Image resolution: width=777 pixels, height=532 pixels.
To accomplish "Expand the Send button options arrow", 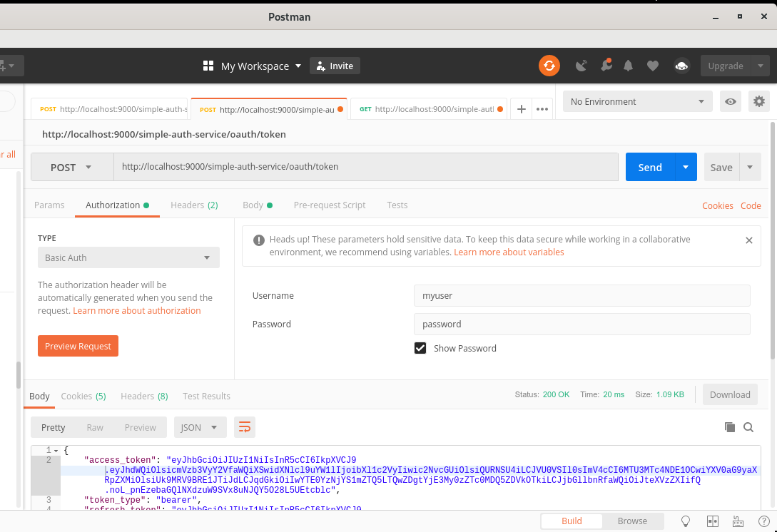I will click(686, 167).
